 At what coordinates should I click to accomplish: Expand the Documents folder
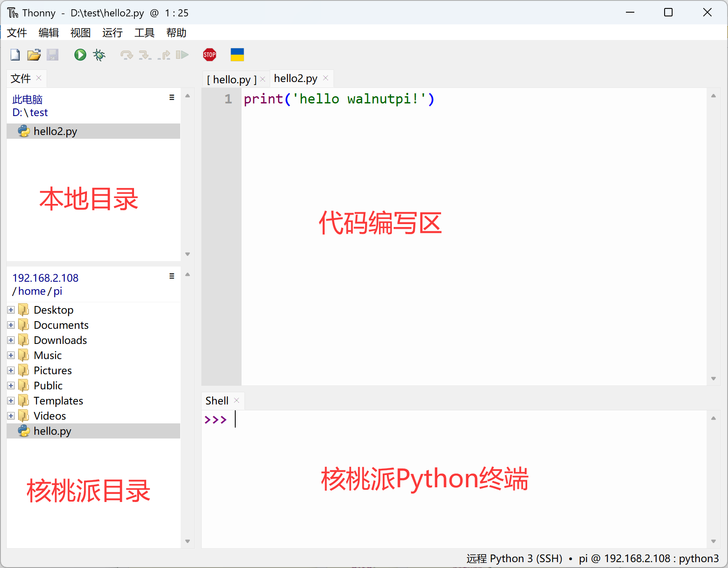click(11, 325)
